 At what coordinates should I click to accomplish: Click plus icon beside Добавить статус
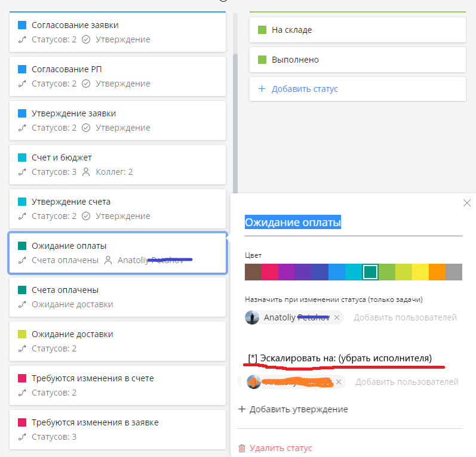pos(262,89)
